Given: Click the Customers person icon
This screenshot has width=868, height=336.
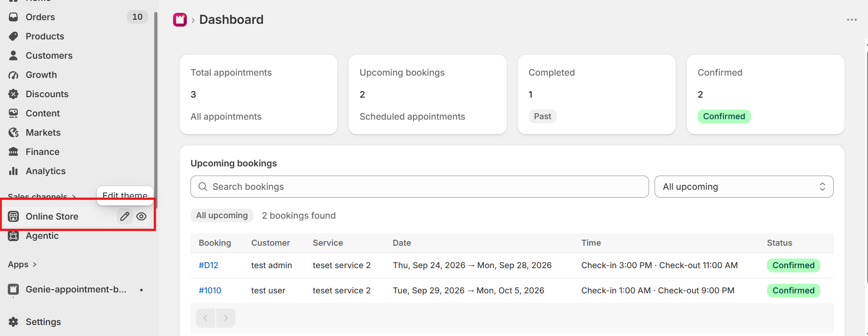Looking at the screenshot, I should coord(13,55).
